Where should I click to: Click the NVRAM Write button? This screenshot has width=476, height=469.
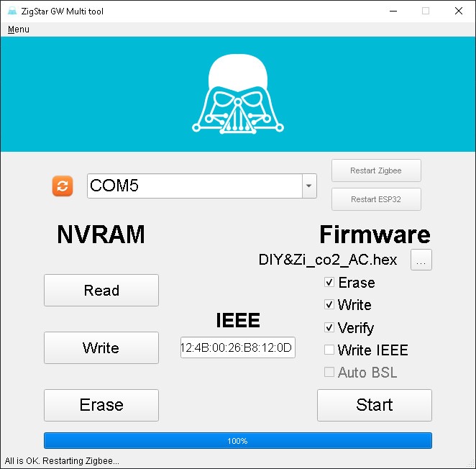101,348
